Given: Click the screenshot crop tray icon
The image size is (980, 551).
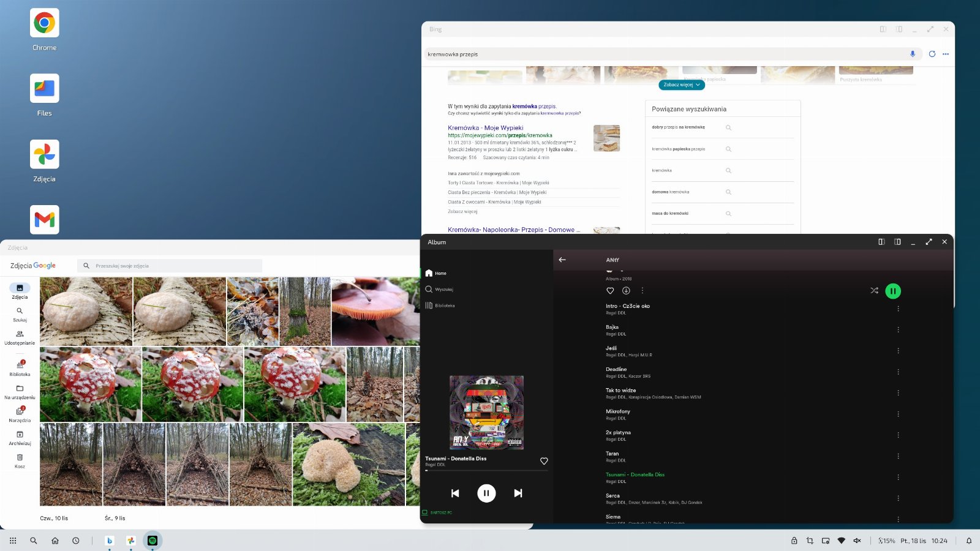Looking at the screenshot, I should 810,541.
